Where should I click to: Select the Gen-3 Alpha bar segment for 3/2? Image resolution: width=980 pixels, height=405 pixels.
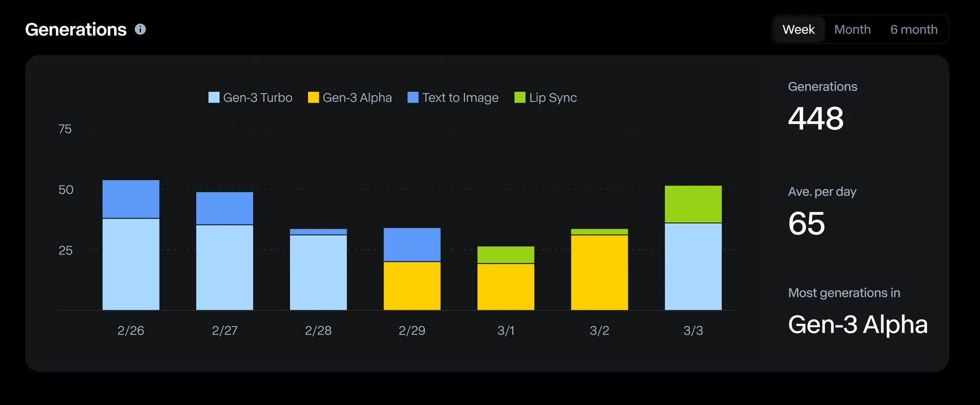(600, 273)
